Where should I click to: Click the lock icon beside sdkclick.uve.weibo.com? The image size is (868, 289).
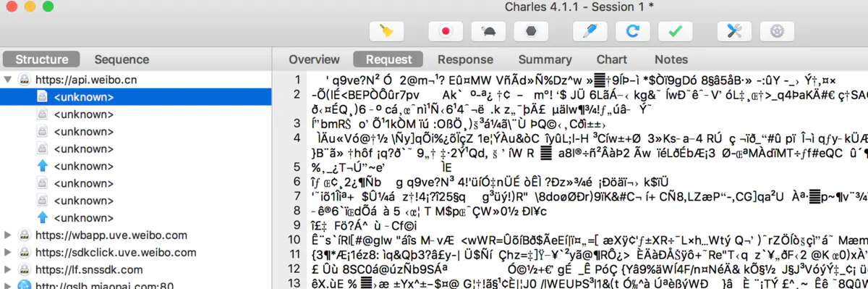(24, 253)
